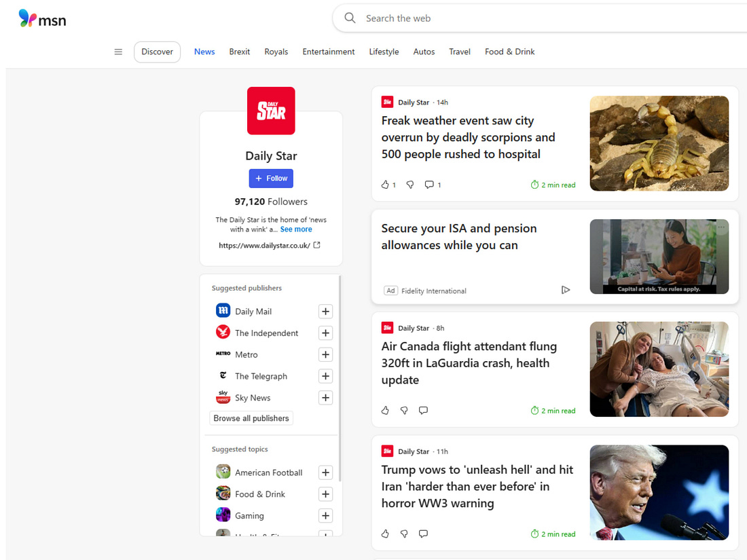
Task: Open the Entertainment tab
Action: 328,52
